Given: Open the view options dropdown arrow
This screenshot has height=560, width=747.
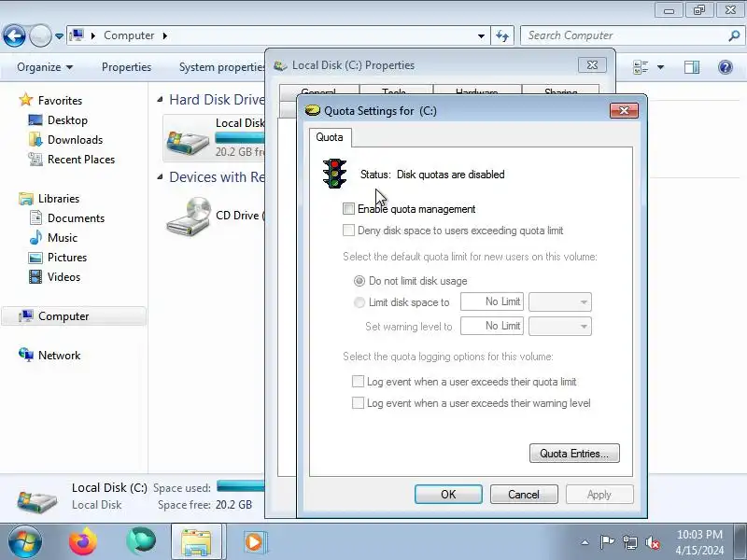Looking at the screenshot, I should pos(660,67).
